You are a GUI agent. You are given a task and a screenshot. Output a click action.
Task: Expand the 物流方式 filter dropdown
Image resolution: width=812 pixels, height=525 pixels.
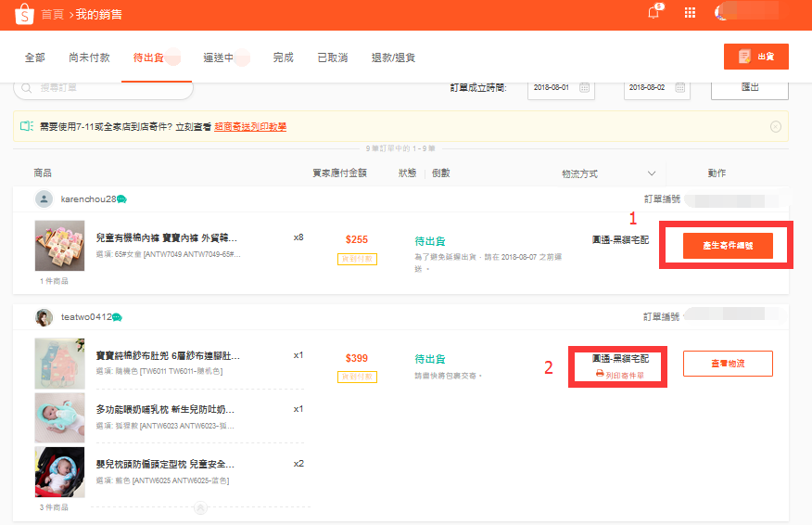652,173
